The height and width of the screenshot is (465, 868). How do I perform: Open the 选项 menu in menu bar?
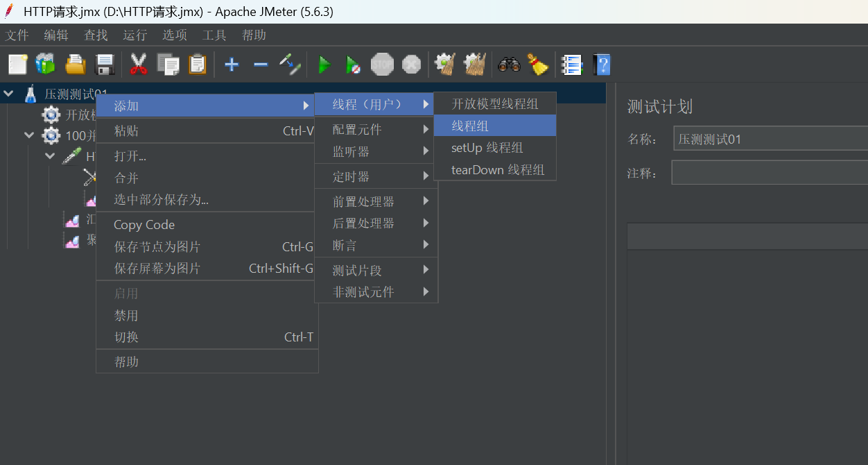coord(175,35)
